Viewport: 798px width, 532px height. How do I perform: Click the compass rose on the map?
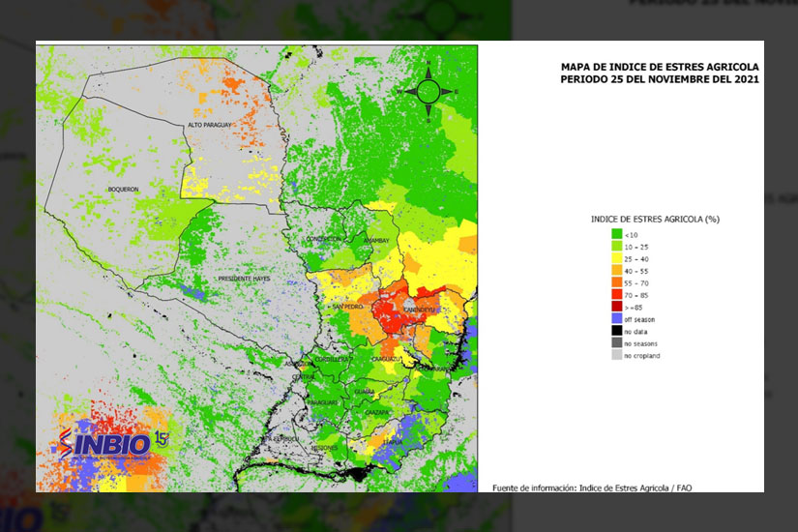pos(428,92)
